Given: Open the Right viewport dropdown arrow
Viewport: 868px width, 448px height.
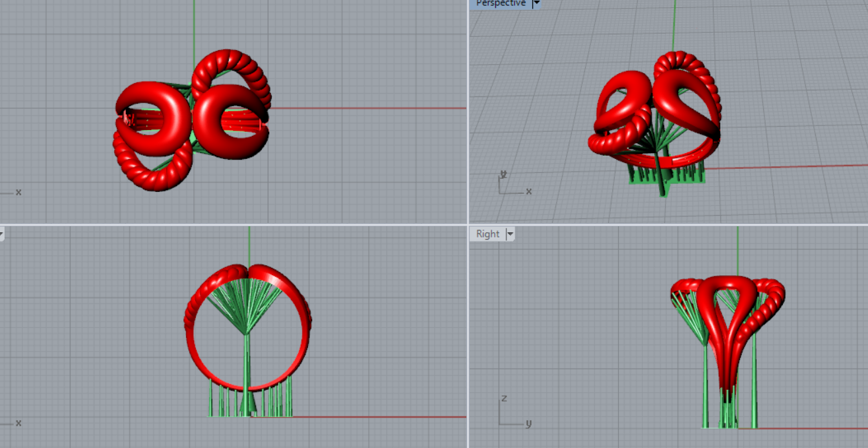Looking at the screenshot, I should [510, 234].
